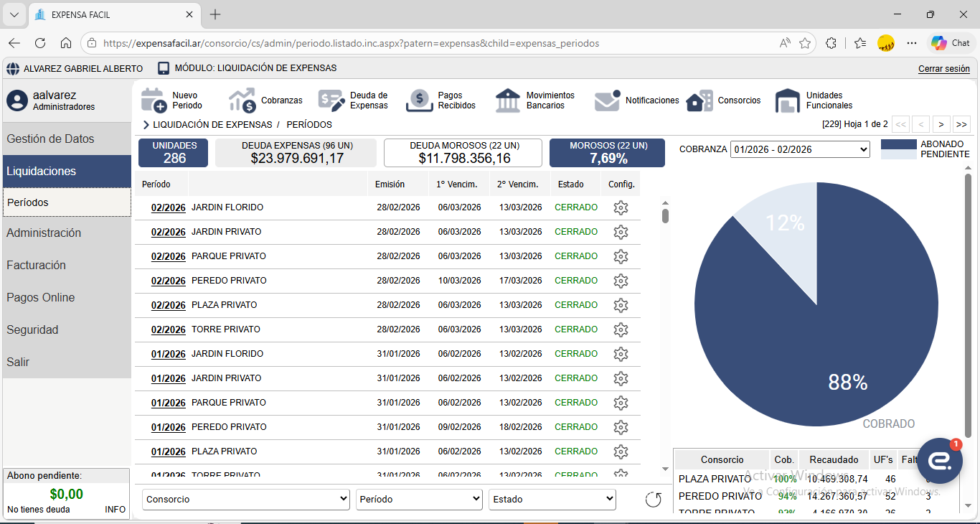Open Unidades Funcionales icon
The height and width of the screenshot is (524, 980).
tap(788, 100)
